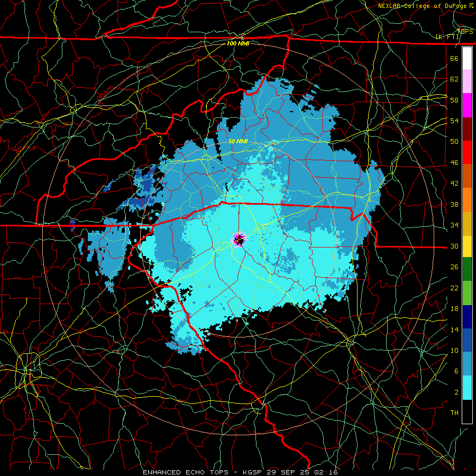
Task: Click the maroon legend swatch
Action: 467,129
